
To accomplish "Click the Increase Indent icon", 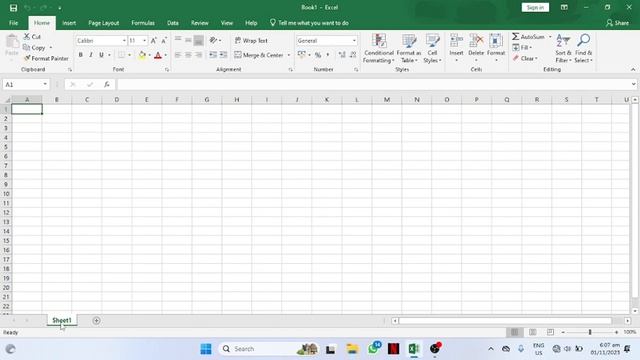I will coord(223,55).
